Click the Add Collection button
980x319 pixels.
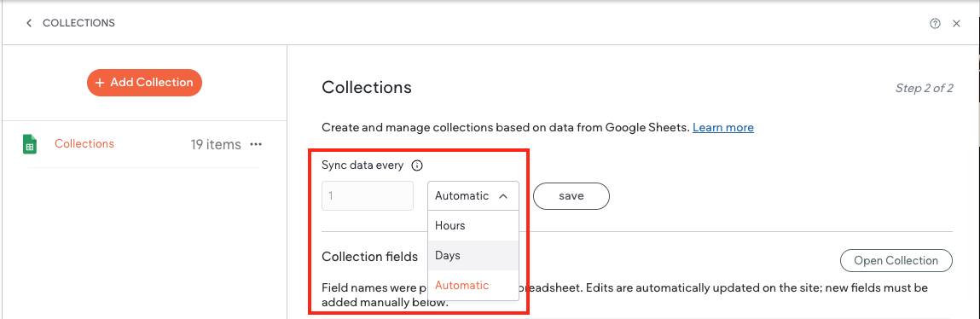point(144,83)
